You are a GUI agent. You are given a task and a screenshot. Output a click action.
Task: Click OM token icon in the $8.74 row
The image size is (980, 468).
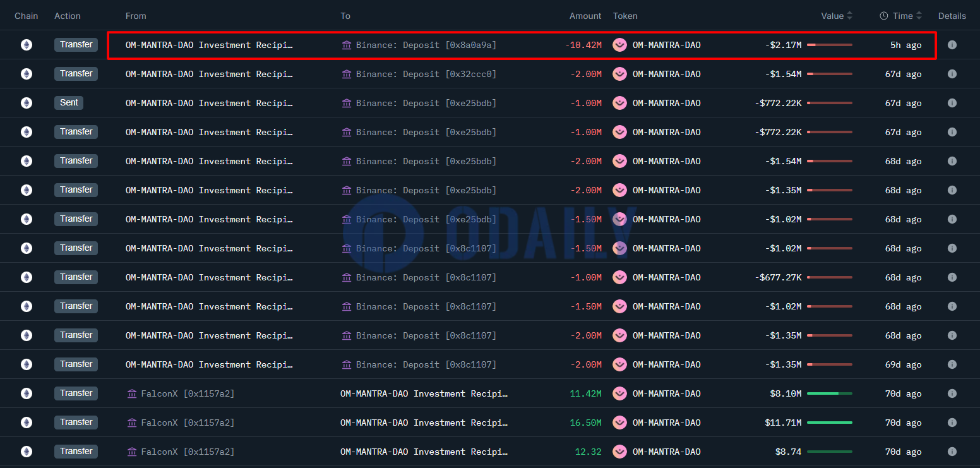coord(620,452)
